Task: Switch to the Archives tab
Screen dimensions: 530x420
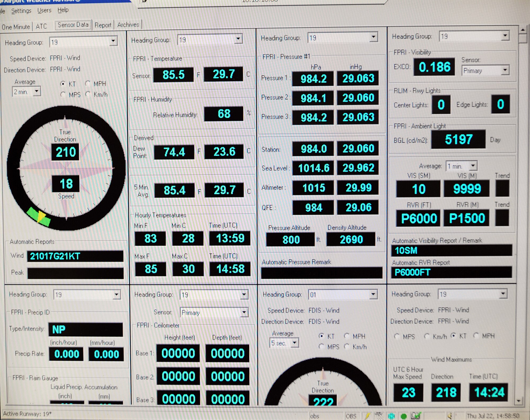Action: pyautogui.click(x=128, y=25)
